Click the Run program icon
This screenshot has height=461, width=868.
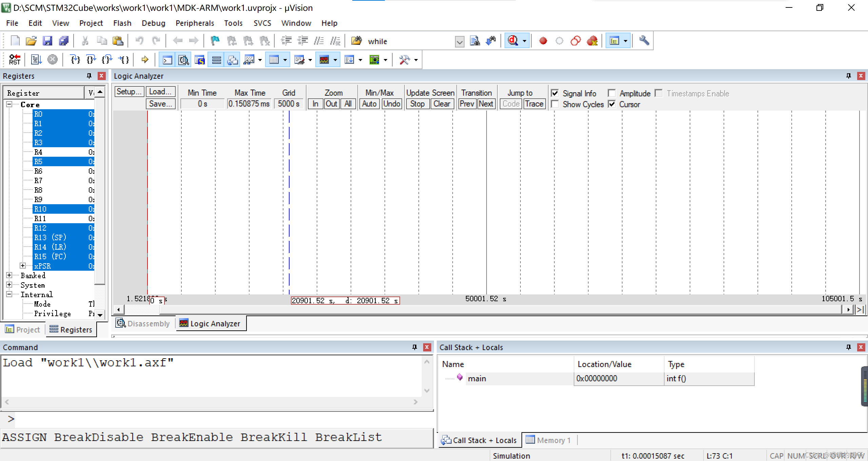pyautogui.click(x=36, y=60)
